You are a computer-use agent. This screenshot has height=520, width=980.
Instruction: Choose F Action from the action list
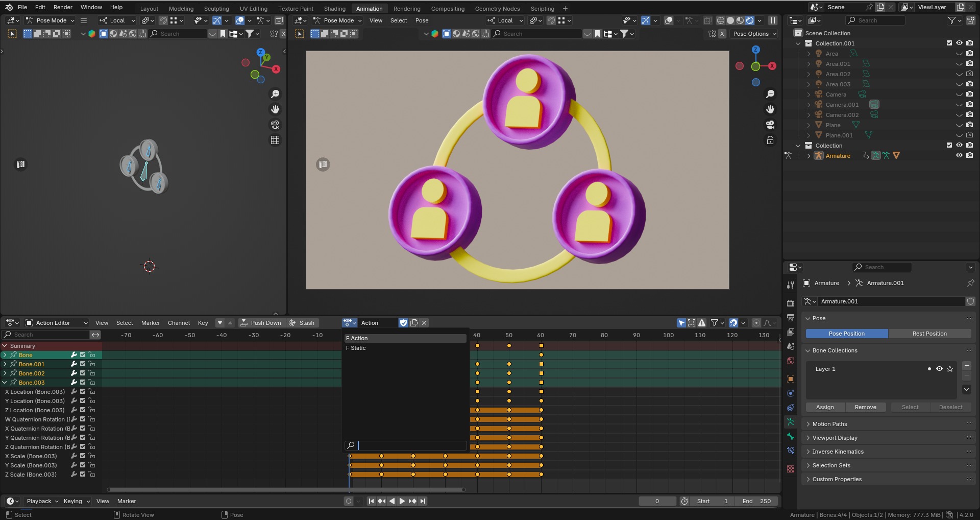(x=405, y=338)
